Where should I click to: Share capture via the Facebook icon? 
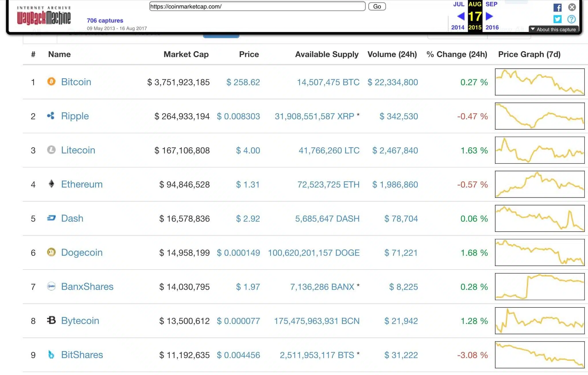pyautogui.click(x=558, y=7)
